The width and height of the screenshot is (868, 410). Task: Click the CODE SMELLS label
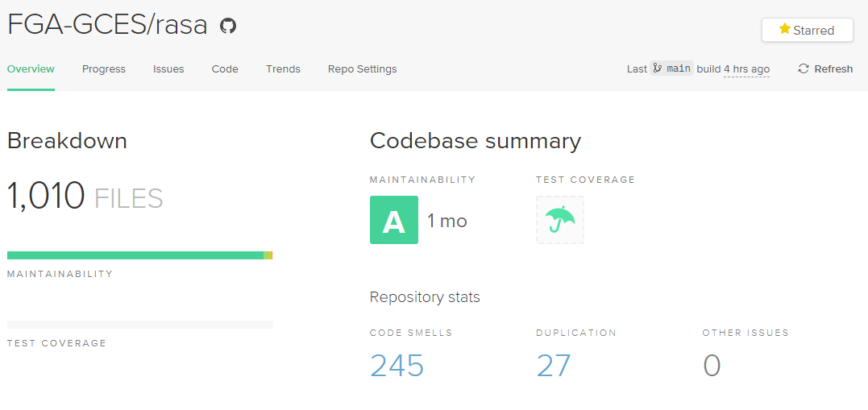coord(411,333)
